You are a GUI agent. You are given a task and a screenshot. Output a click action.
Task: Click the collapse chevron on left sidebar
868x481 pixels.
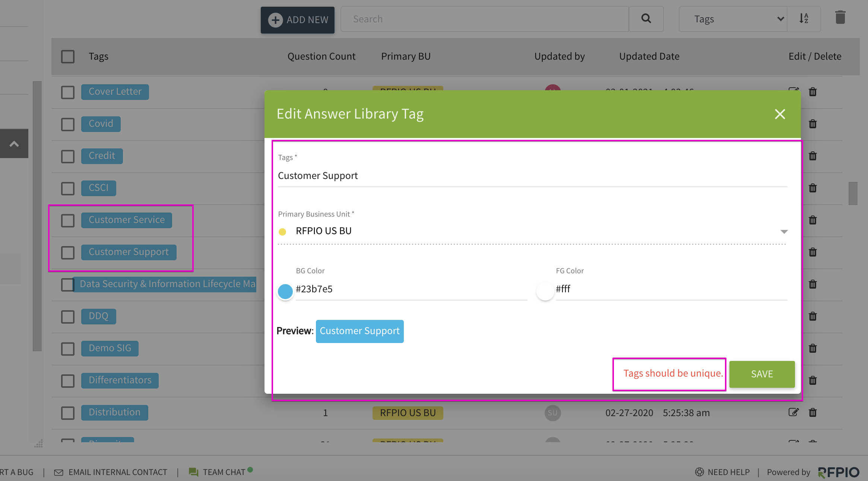(x=14, y=144)
